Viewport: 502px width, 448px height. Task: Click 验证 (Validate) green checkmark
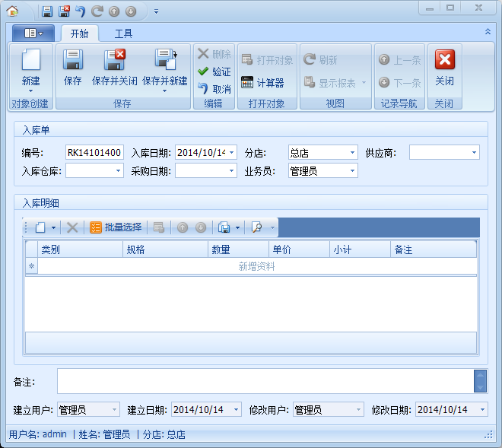coord(214,71)
